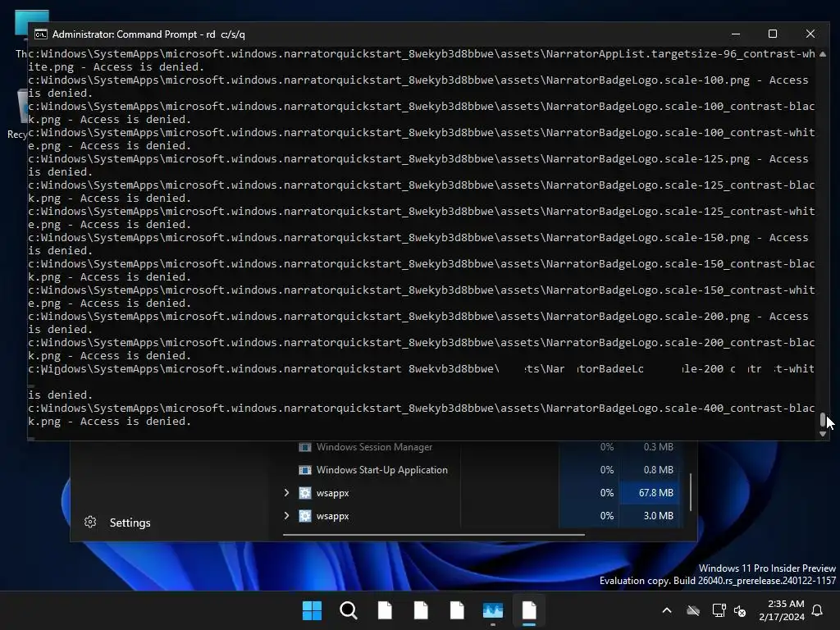
Task: Click the Windows Start-Up Application process icon
Action: [305, 470]
